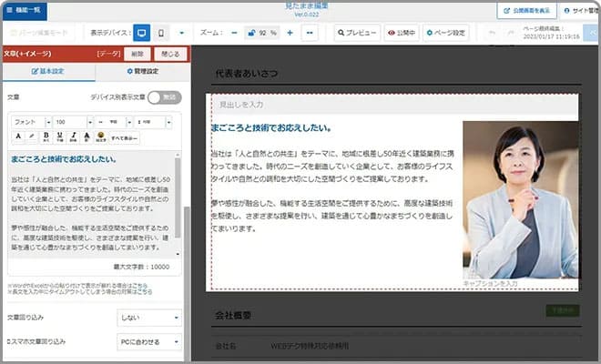Click [データ] link in red header
The width and height of the screenshot is (601, 364).
[x=109, y=54]
